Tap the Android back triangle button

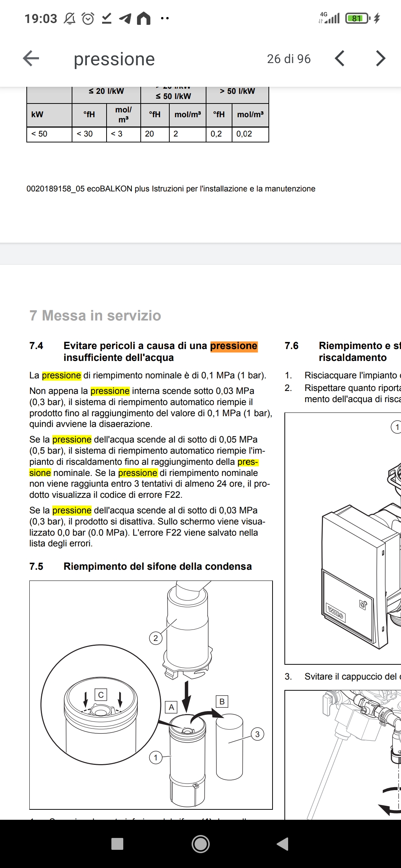coord(283,844)
